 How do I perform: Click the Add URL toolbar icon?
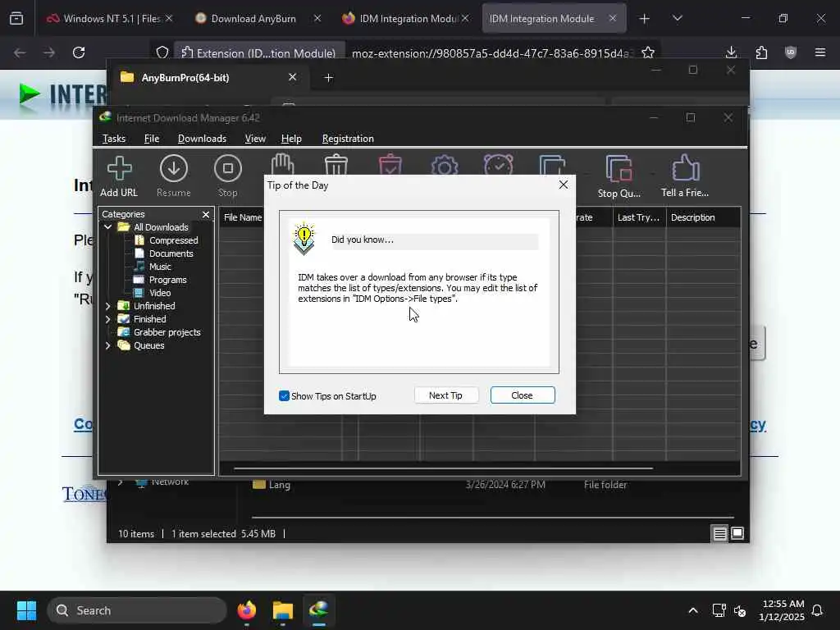pyautogui.click(x=119, y=176)
